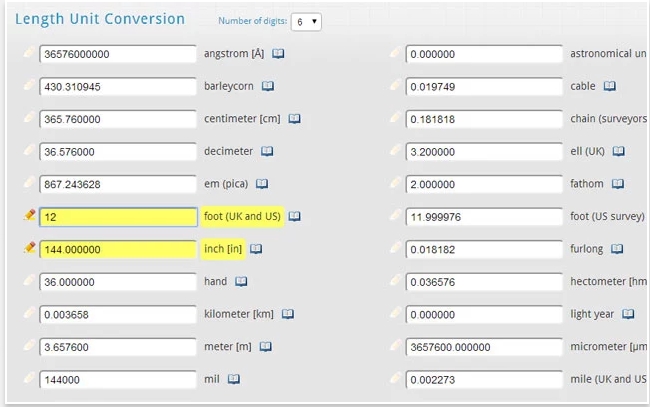Screen dimensions: 650x407
Task: Click the ell (UK) input field
Action: 484,152
